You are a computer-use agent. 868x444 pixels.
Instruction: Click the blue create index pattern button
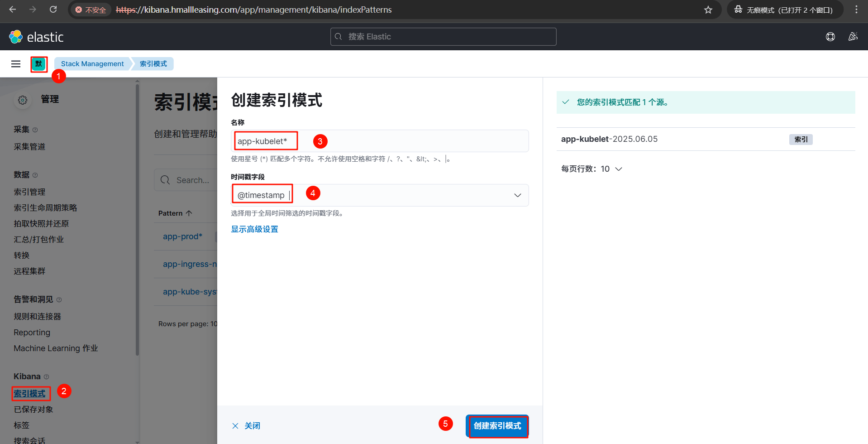(x=497, y=426)
